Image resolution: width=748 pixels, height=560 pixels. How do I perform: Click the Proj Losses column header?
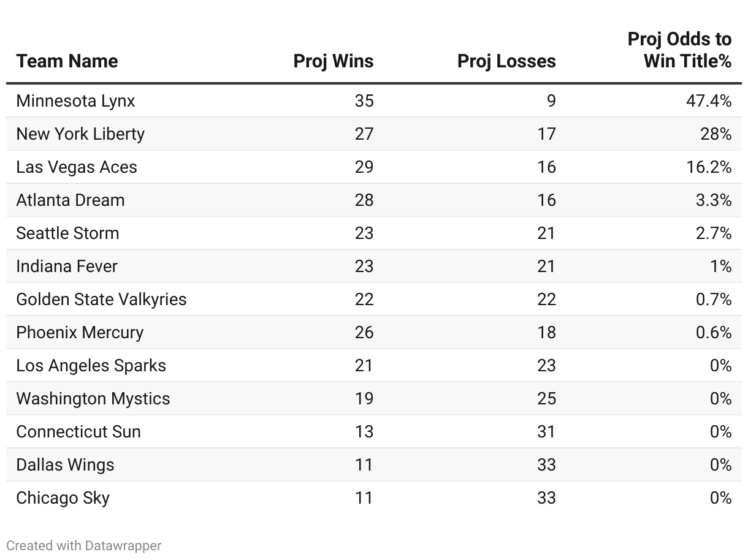coord(506,61)
